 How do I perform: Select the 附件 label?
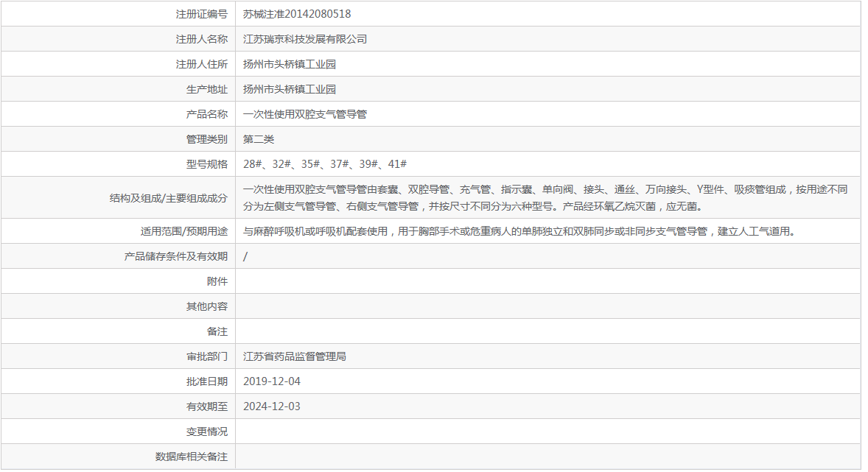click(x=217, y=281)
